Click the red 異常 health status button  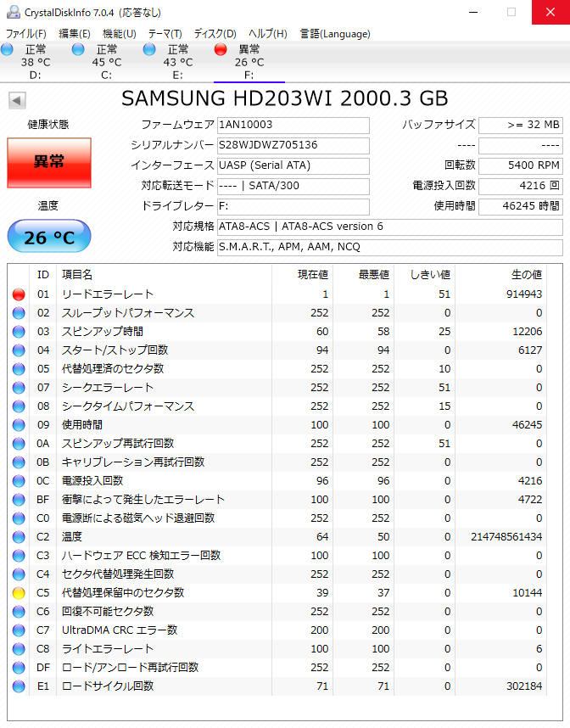[49, 163]
